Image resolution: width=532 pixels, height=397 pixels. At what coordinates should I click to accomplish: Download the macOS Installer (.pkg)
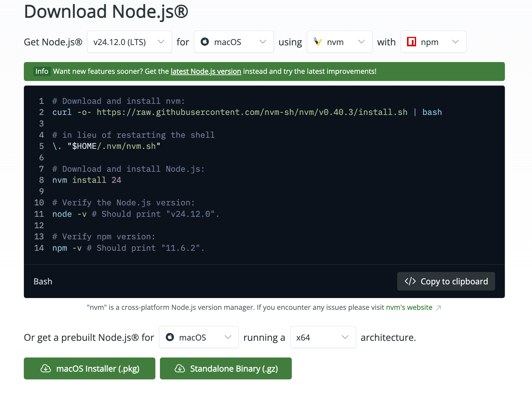(89, 369)
